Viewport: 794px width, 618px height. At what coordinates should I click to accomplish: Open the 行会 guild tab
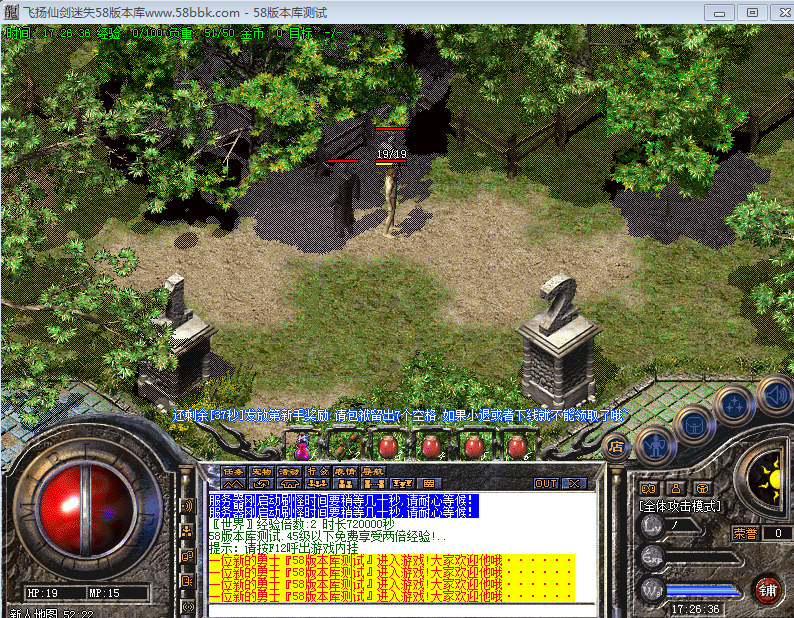pyautogui.click(x=317, y=471)
